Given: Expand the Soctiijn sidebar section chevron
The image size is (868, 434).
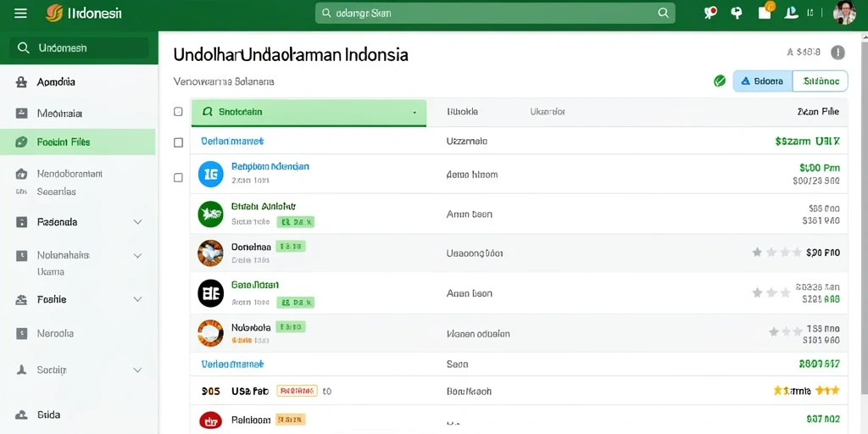Looking at the screenshot, I should tap(138, 370).
